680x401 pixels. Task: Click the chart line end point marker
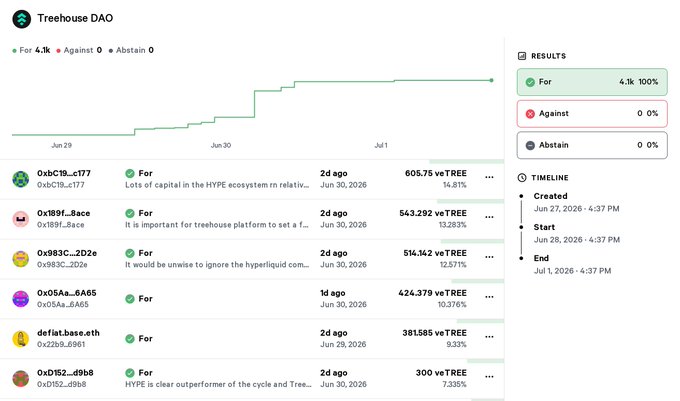coord(491,80)
